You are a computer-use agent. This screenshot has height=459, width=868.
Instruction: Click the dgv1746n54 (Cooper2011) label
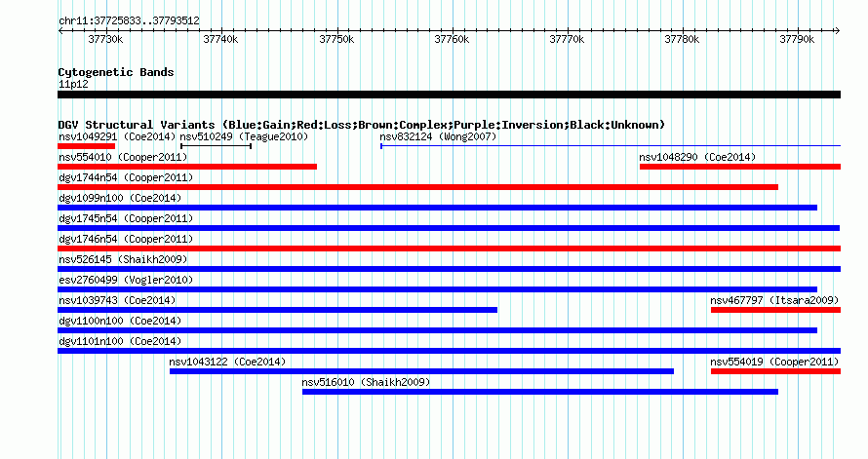tap(126, 239)
